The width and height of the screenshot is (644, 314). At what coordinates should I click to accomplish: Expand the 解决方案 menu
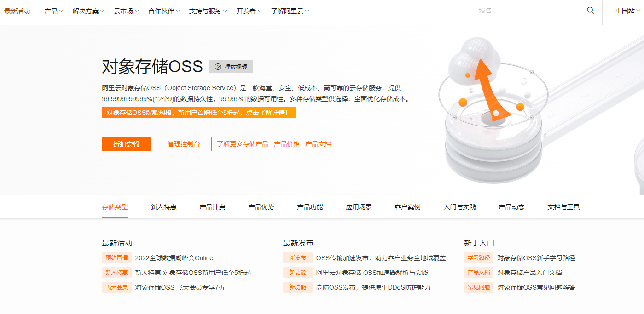point(88,11)
